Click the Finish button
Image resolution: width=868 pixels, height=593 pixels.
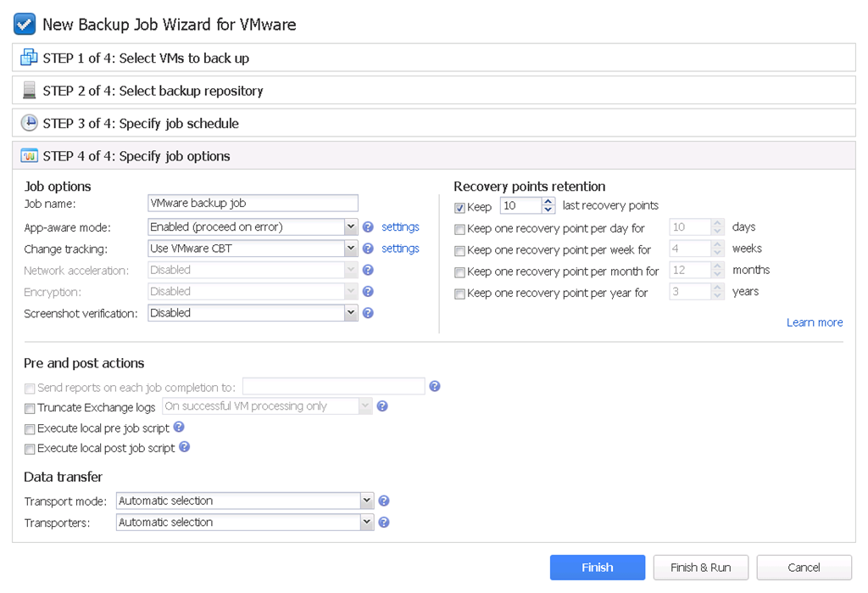tap(598, 568)
